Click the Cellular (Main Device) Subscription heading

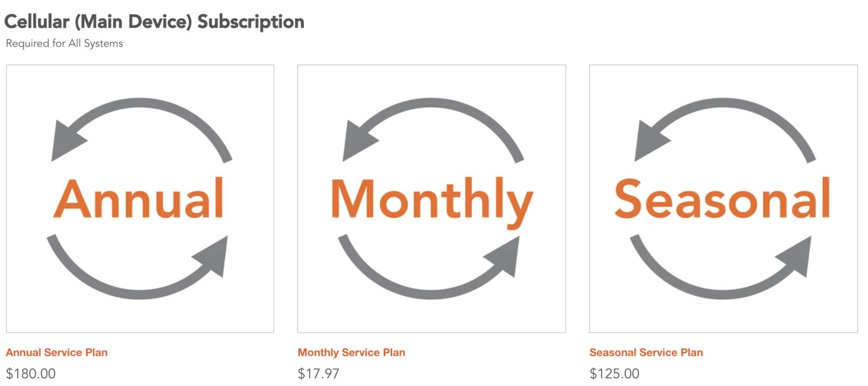pos(154,22)
